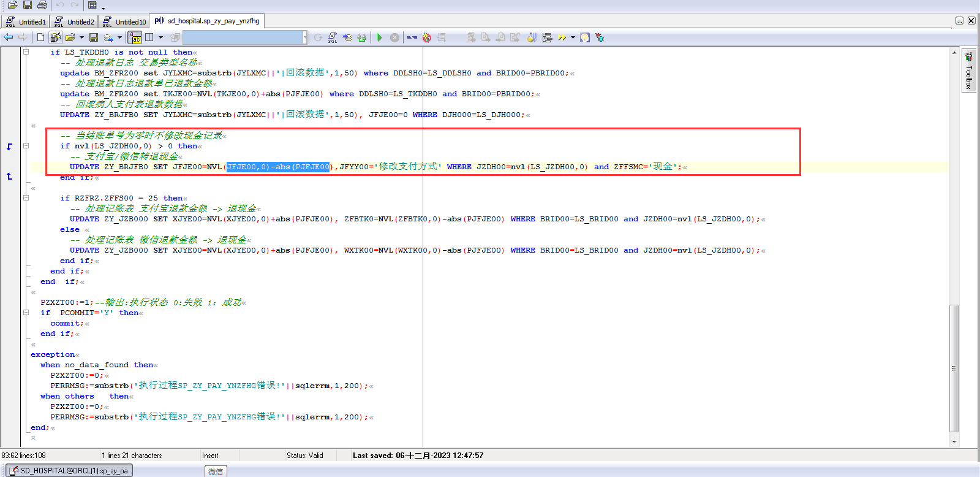
Task: Click the SD_HOSPITAL@ORCL window button
Action: coord(70,471)
